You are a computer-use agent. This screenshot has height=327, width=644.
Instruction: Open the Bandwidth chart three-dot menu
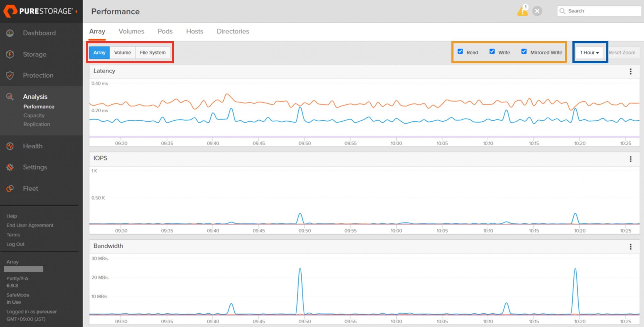point(631,247)
